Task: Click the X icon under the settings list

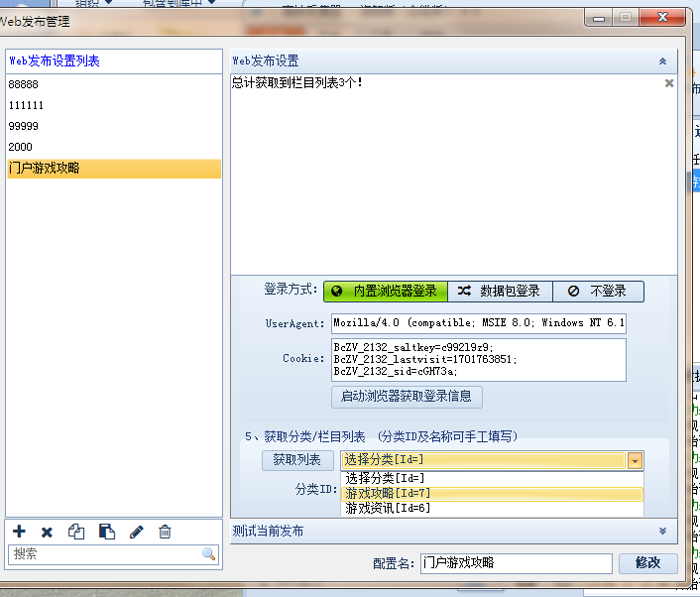Action: click(47, 533)
